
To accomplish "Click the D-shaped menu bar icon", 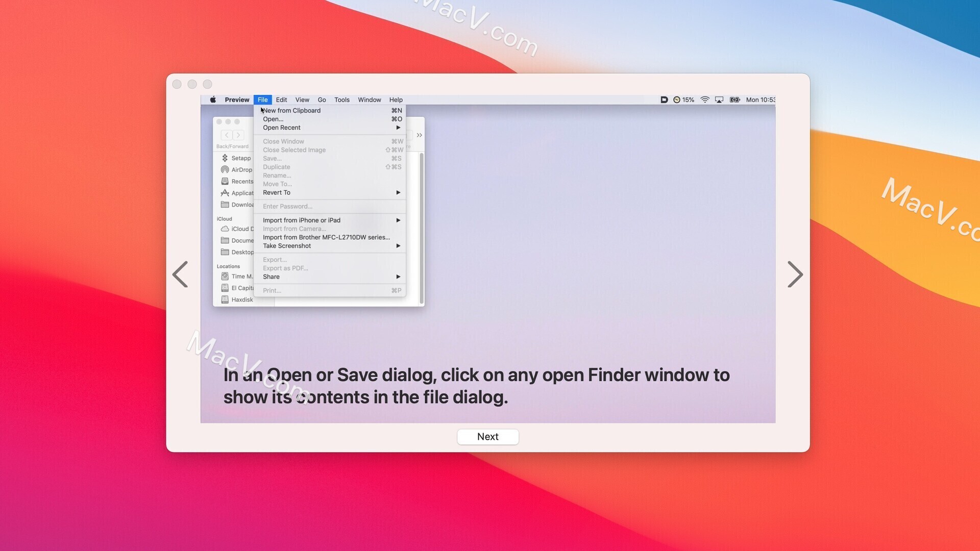I will (x=664, y=99).
